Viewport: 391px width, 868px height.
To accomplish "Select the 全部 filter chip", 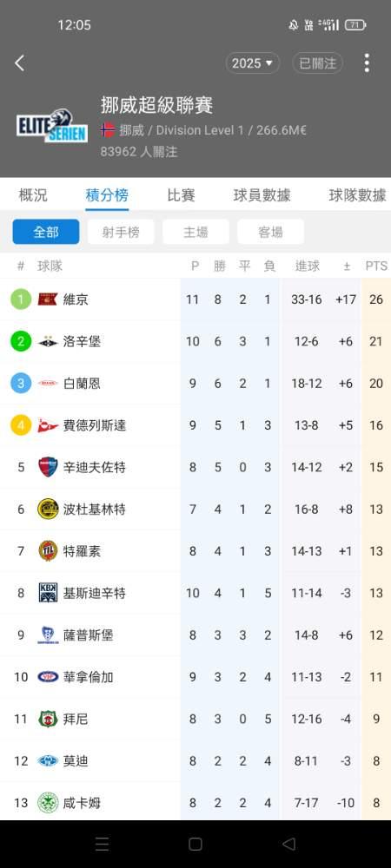I will (46, 232).
